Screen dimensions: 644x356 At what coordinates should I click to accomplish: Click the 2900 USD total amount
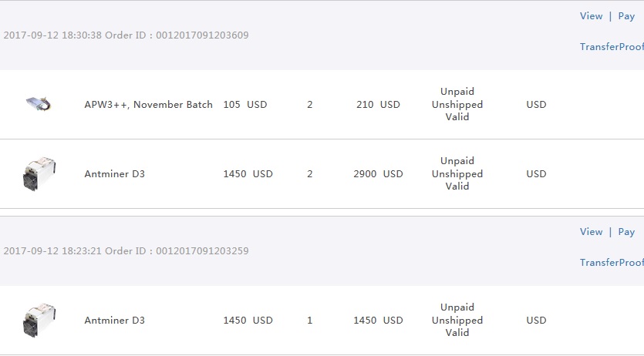(378, 174)
